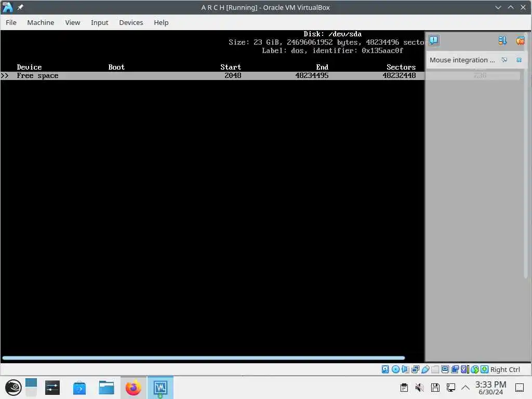Image resolution: width=532 pixels, height=399 pixels.
Task: Open the Machine menu
Action: pyautogui.click(x=41, y=22)
